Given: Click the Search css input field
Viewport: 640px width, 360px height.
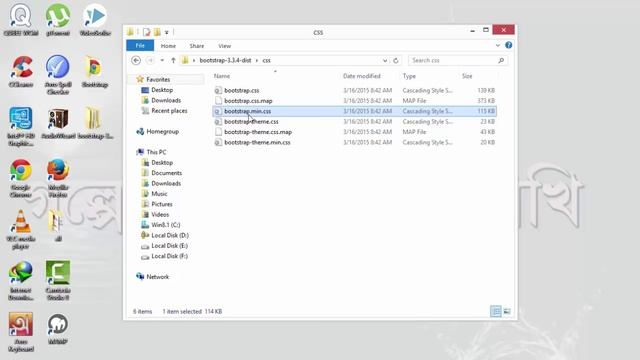Looking at the screenshot, I should coord(453,60).
